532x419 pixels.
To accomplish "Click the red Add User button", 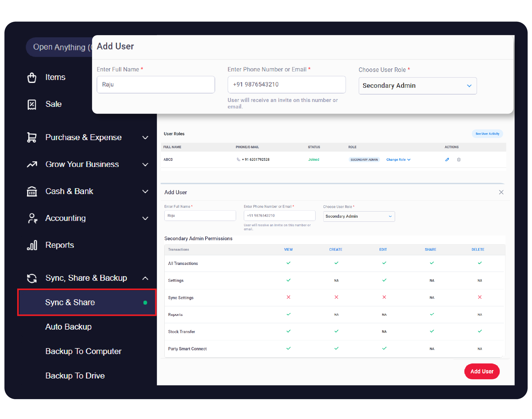I will tap(482, 371).
